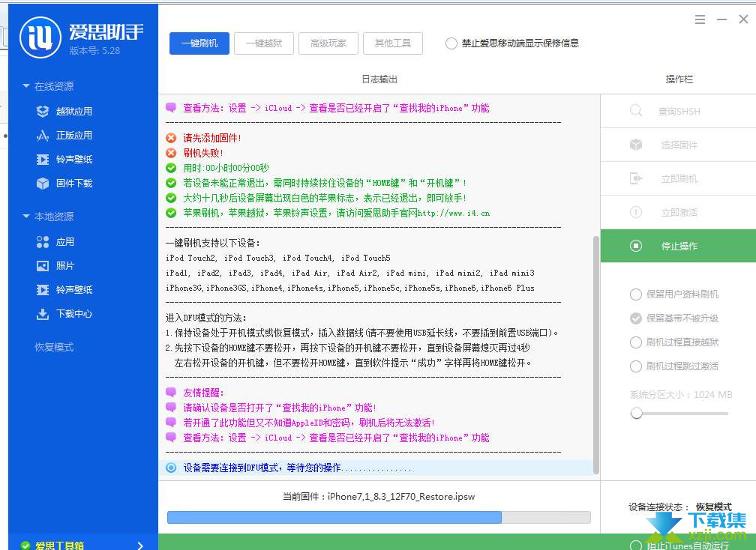
Task: Click the 一键刷机支持以下设备 line
Action: (213, 243)
